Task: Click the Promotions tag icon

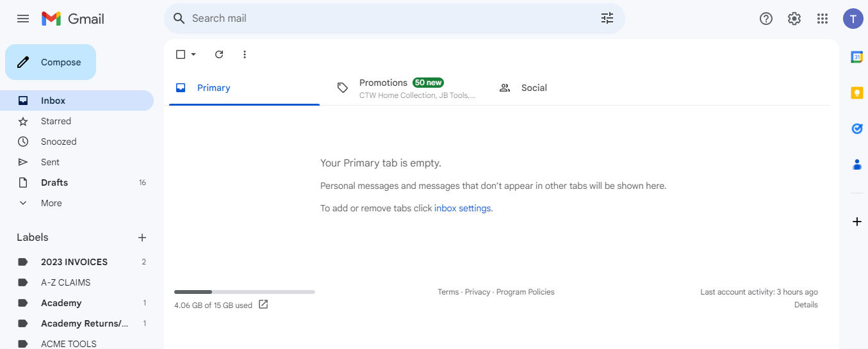Action: click(x=343, y=88)
